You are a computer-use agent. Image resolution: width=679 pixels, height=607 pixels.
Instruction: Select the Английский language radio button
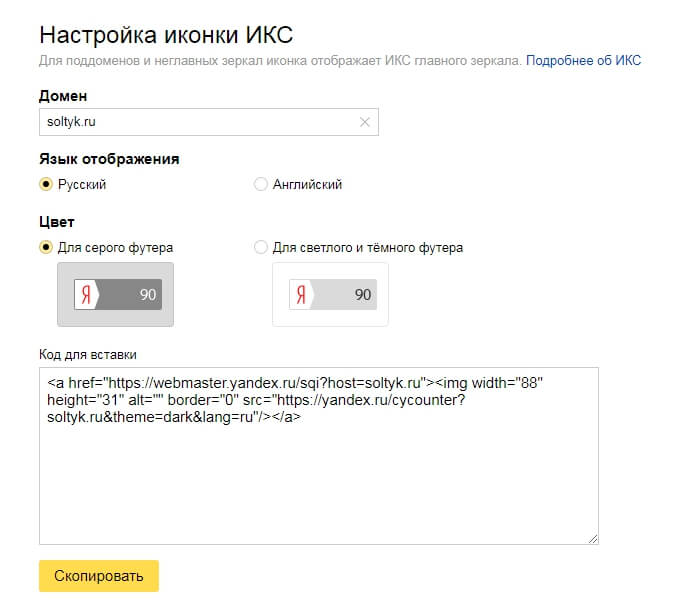tap(260, 184)
